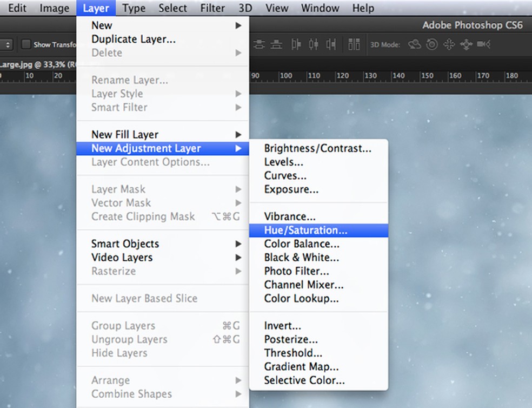This screenshot has height=408, width=532.
Task: Select Threshold... adjustment
Action: click(318, 353)
